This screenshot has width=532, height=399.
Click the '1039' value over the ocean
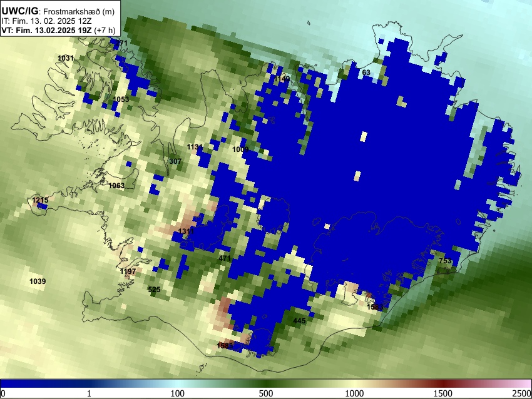coord(38,281)
